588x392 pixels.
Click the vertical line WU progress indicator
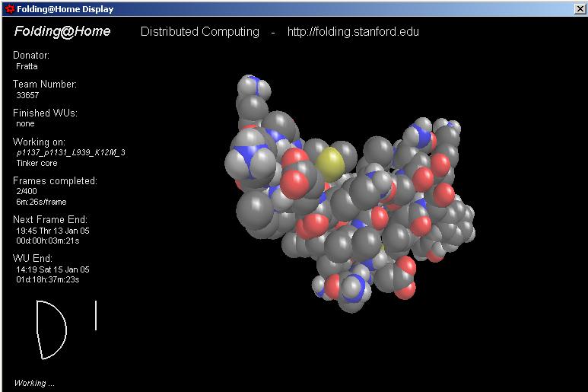(96, 315)
